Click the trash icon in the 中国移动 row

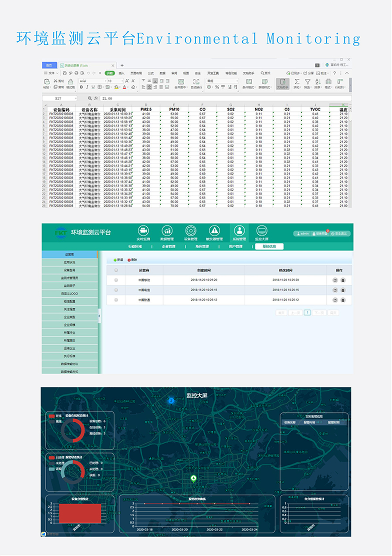click(x=343, y=280)
